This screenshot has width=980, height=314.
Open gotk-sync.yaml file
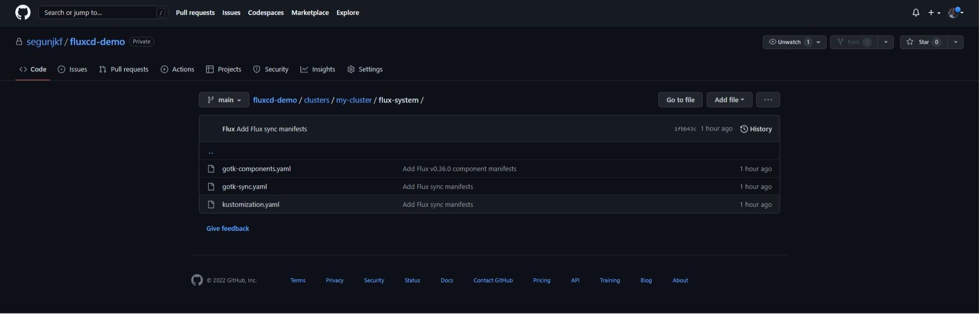(x=244, y=187)
